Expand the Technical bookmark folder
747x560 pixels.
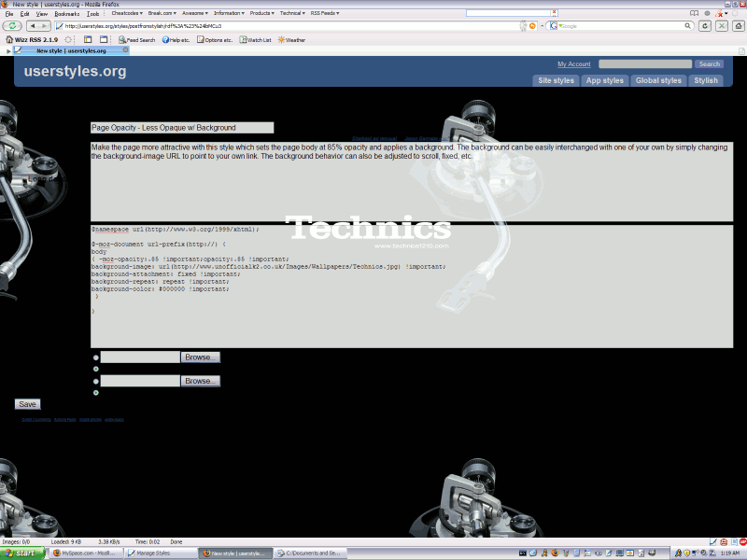[292, 13]
